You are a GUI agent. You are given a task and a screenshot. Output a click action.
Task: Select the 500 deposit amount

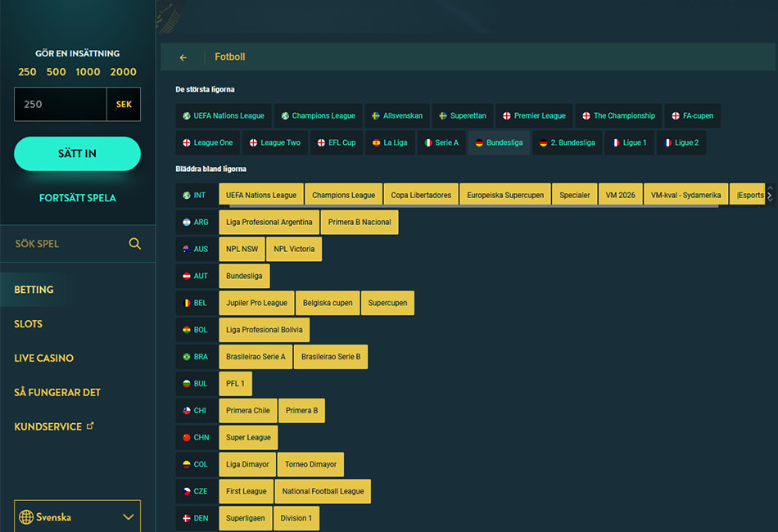click(x=56, y=72)
